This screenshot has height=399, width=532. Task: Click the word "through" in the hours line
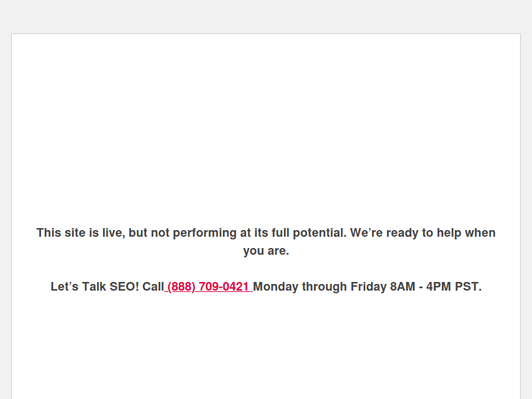point(325,287)
